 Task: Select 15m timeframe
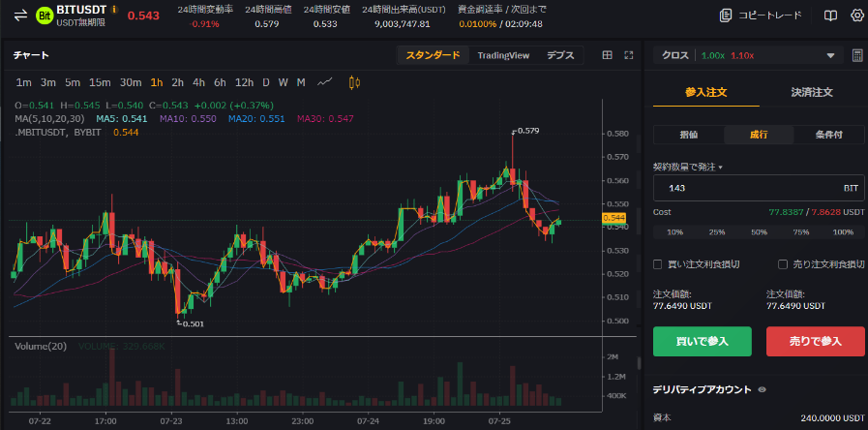(x=100, y=82)
